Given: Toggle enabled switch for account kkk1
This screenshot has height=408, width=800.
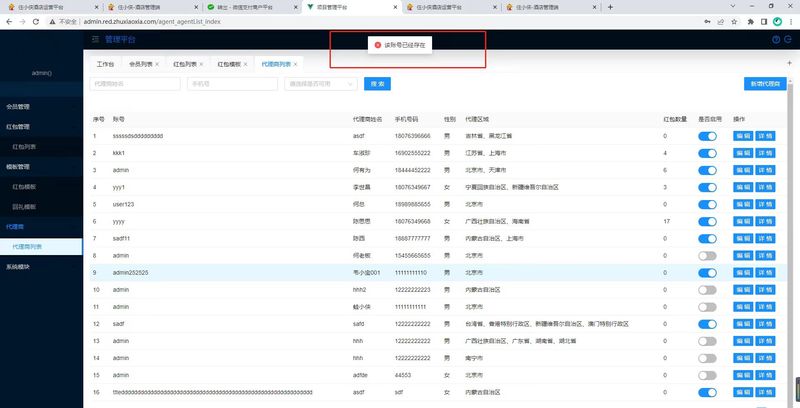Looking at the screenshot, I should coord(707,153).
